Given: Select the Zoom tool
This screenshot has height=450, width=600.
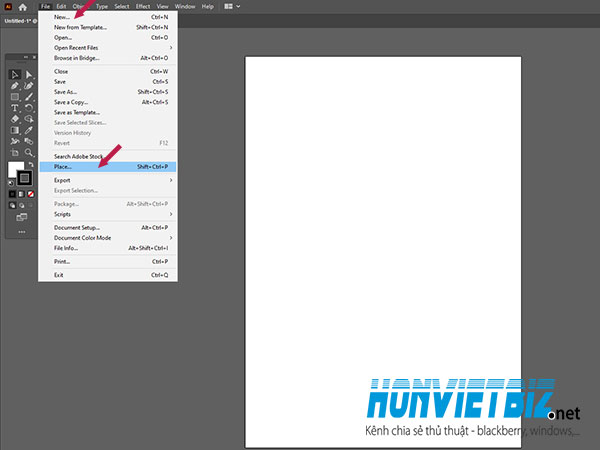Looking at the screenshot, I should coord(29,153).
